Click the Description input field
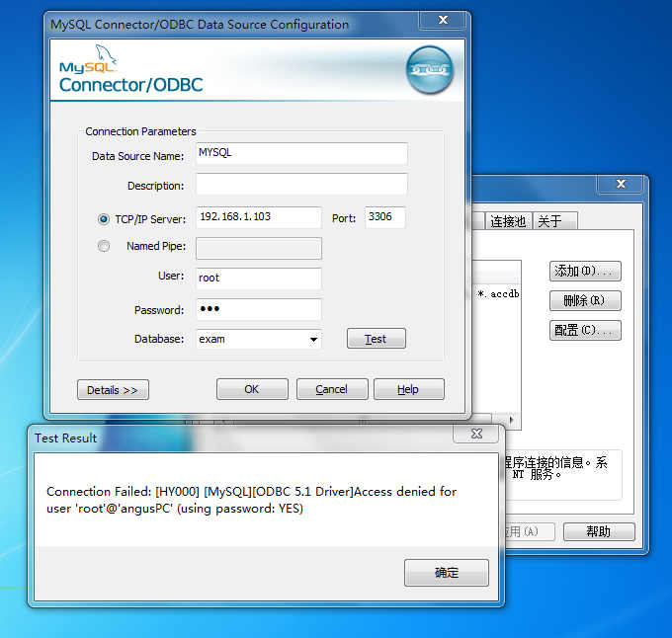The height and width of the screenshot is (638, 672). [x=301, y=184]
